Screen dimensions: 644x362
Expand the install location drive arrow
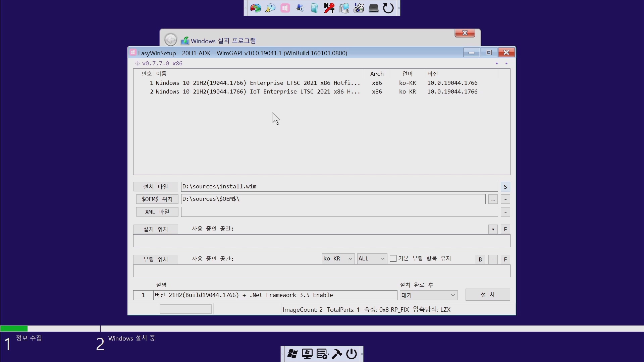tap(493, 230)
